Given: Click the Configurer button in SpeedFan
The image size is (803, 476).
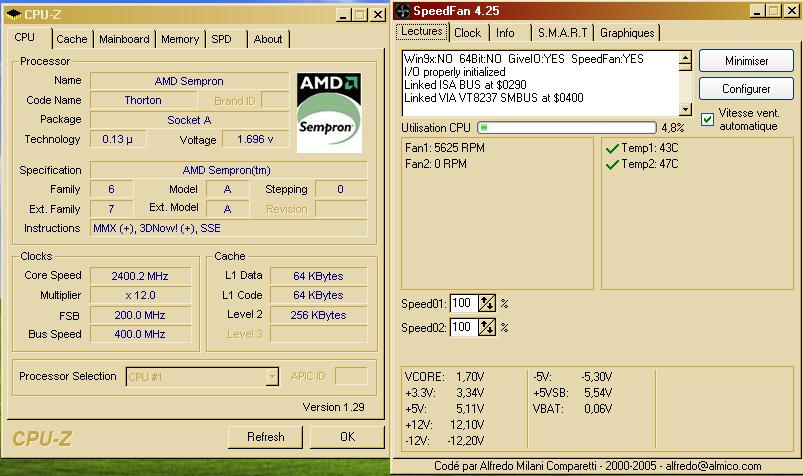Looking at the screenshot, I should (746, 89).
